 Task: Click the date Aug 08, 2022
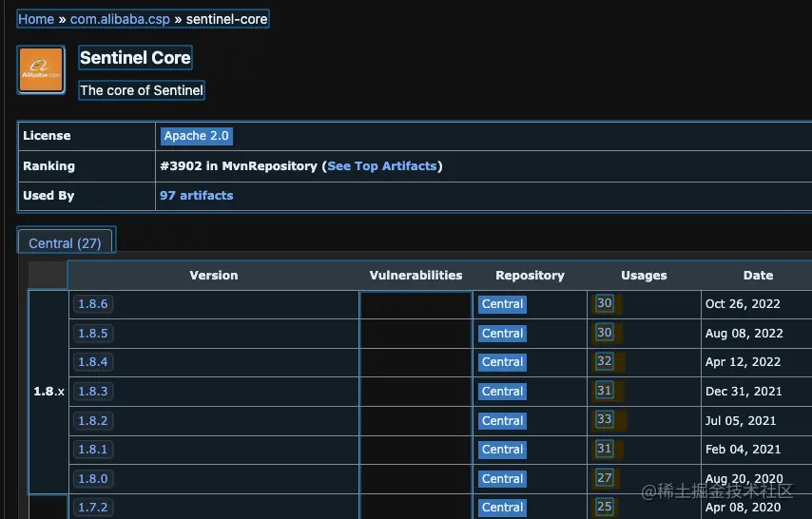pyautogui.click(x=744, y=334)
